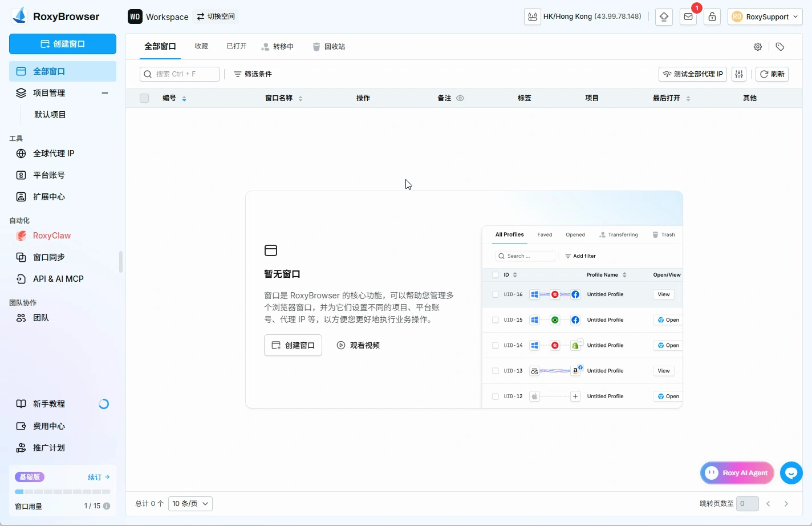Open API & AI MCP page
The height and width of the screenshot is (526, 812).
click(63, 279)
